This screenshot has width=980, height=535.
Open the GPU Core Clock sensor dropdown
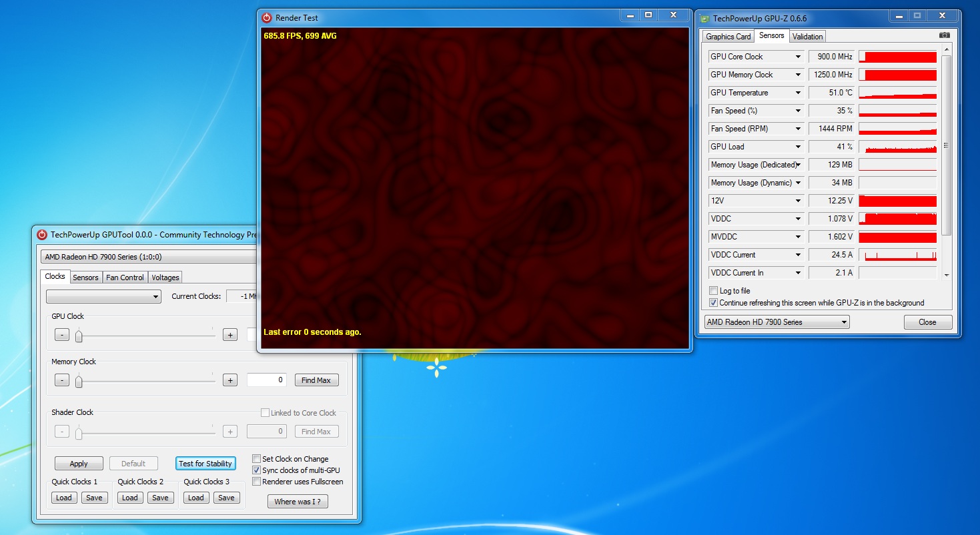pyautogui.click(x=798, y=57)
